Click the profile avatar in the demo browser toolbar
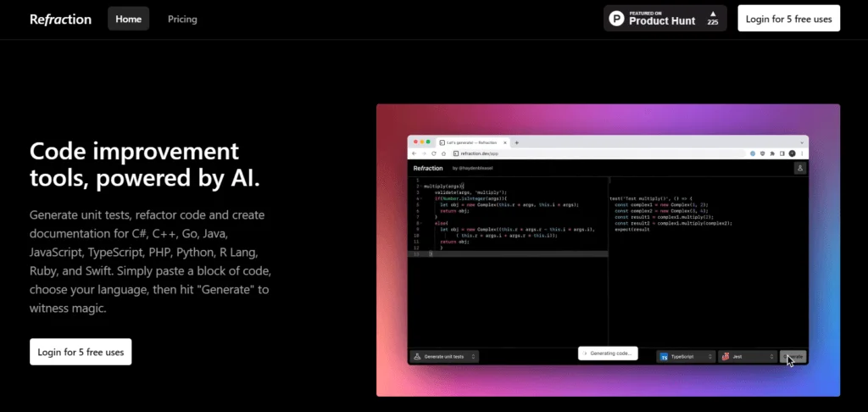Viewport: 868px width, 412px height. [x=793, y=153]
